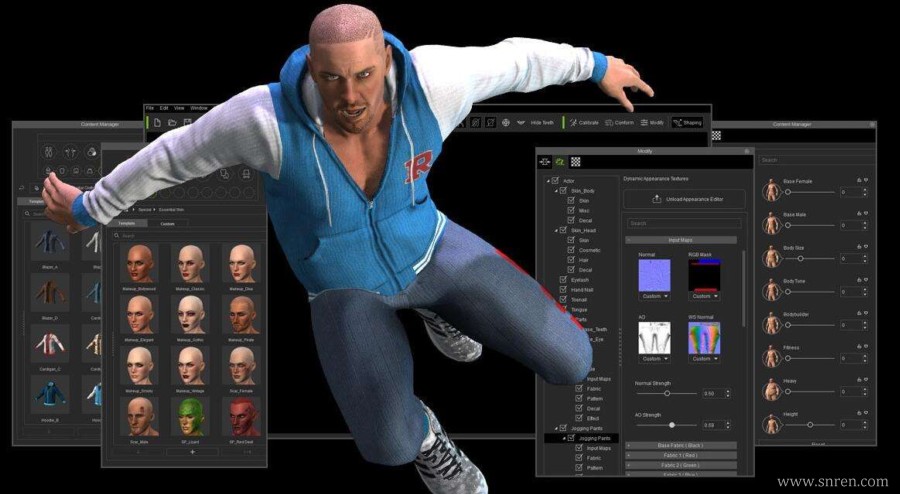Adjust the Body Size morph slider
The width and height of the screenshot is (900, 494).
coord(810,259)
